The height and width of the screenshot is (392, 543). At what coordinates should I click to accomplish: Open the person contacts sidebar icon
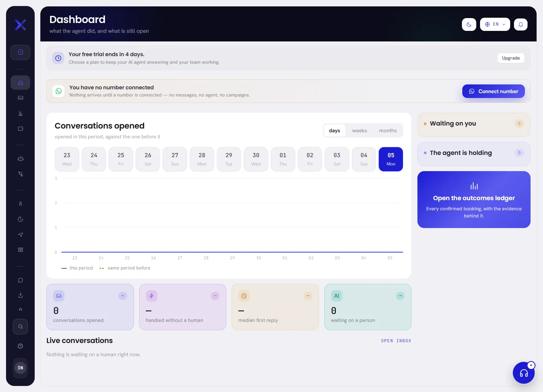point(20,204)
